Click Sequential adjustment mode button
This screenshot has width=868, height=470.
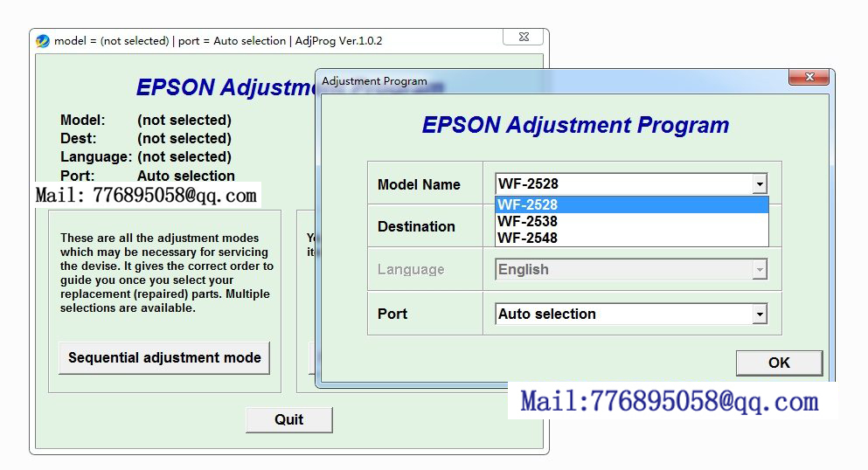[164, 358]
